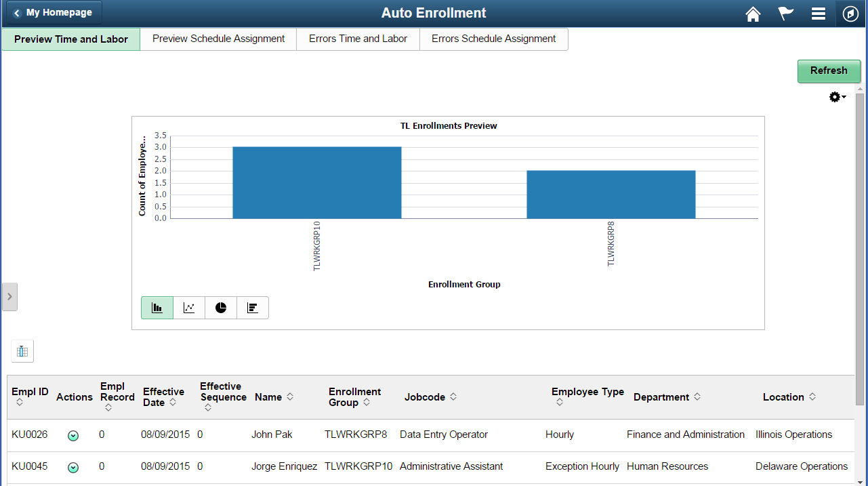This screenshot has height=486, width=868.
Task: Click the Refresh button
Action: (829, 70)
